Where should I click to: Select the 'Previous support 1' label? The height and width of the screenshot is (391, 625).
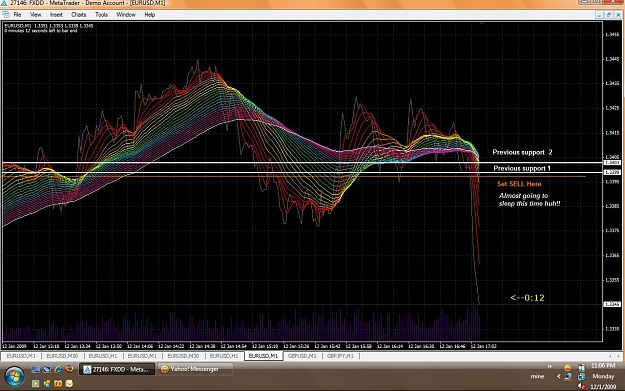522,168
